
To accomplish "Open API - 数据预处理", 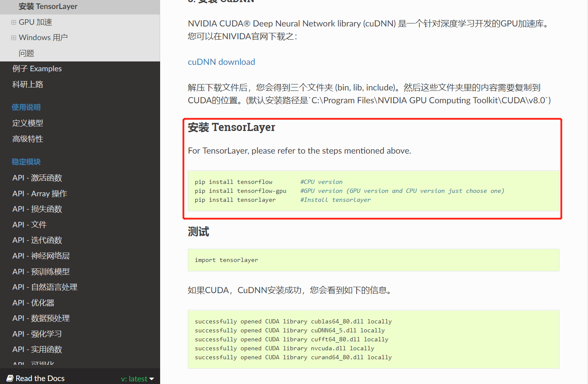I will [x=41, y=318].
